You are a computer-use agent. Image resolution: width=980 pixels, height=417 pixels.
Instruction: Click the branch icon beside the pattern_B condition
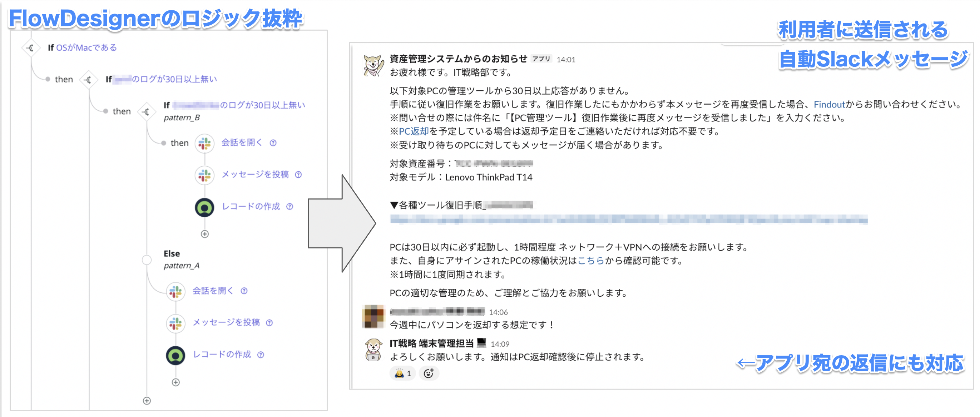click(x=146, y=111)
